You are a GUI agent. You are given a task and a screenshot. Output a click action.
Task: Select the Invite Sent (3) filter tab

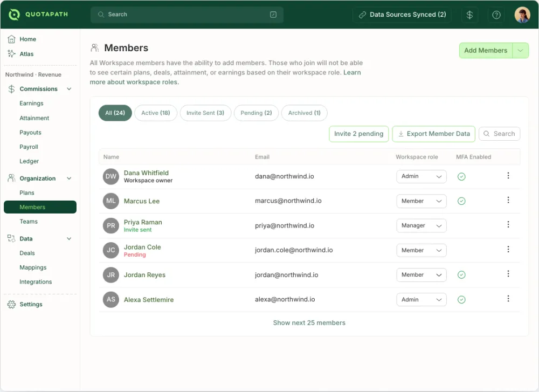pyautogui.click(x=205, y=113)
